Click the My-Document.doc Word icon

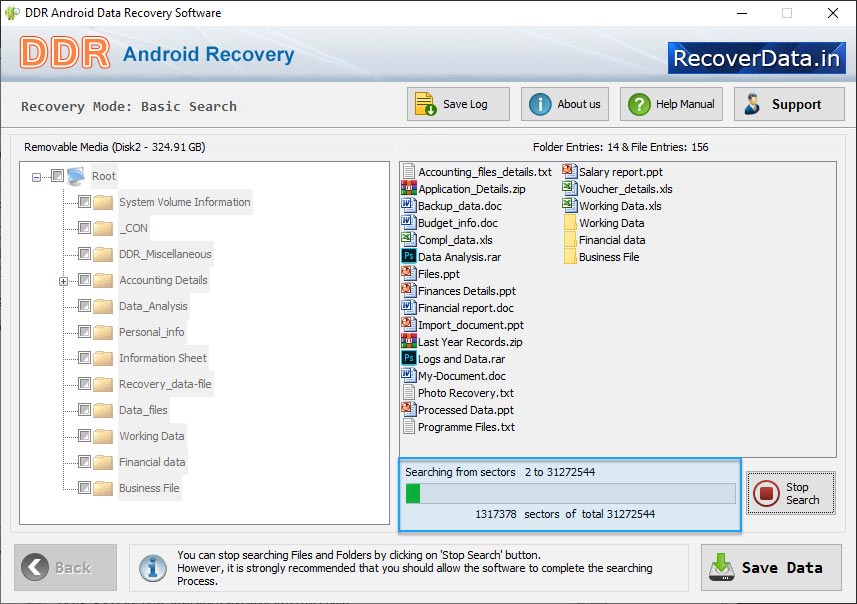(x=408, y=376)
